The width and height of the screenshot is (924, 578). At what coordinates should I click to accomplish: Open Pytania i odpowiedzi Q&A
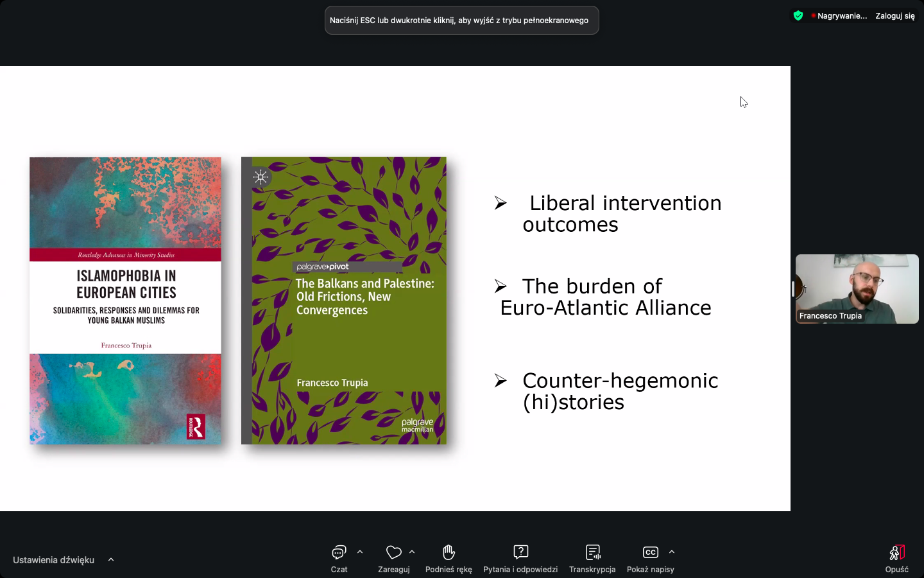[520, 559]
